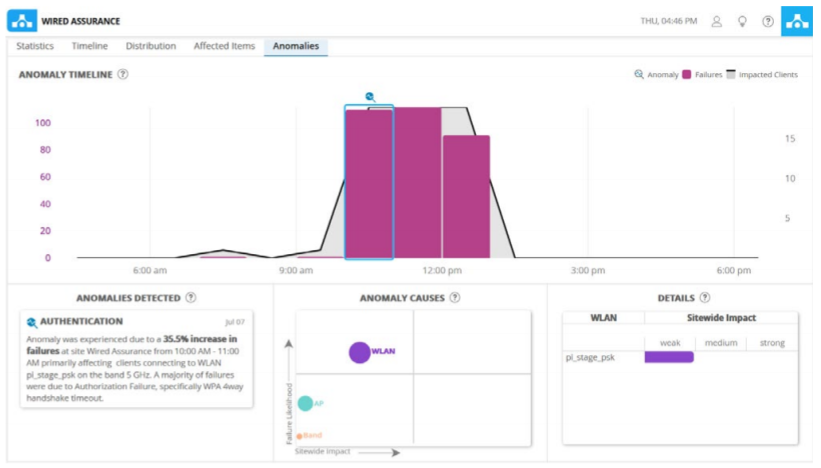Click the THU, 04:46 PM timestamp
821x468 pixels.
coord(669,21)
